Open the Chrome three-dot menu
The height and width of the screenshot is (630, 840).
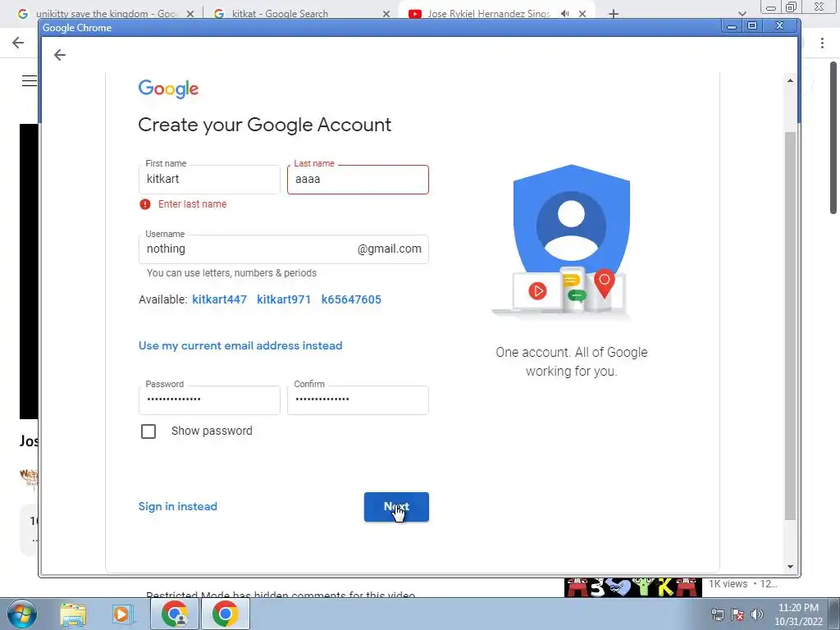click(x=822, y=43)
